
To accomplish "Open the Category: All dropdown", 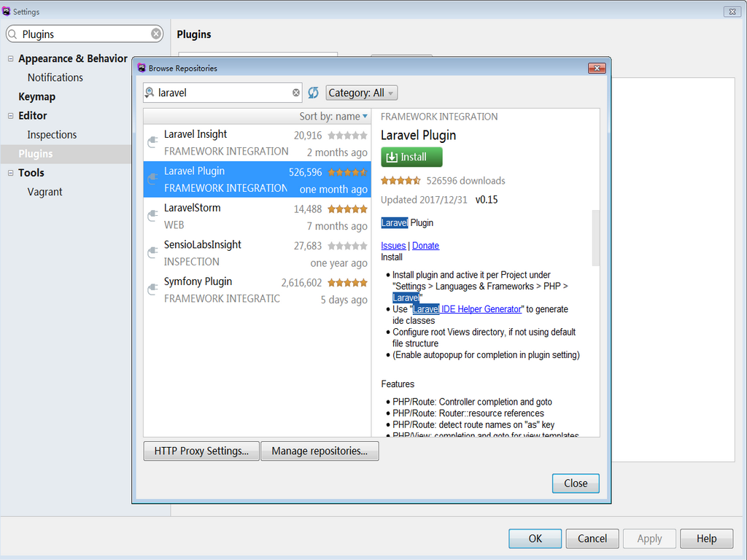I will (x=362, y=93).
